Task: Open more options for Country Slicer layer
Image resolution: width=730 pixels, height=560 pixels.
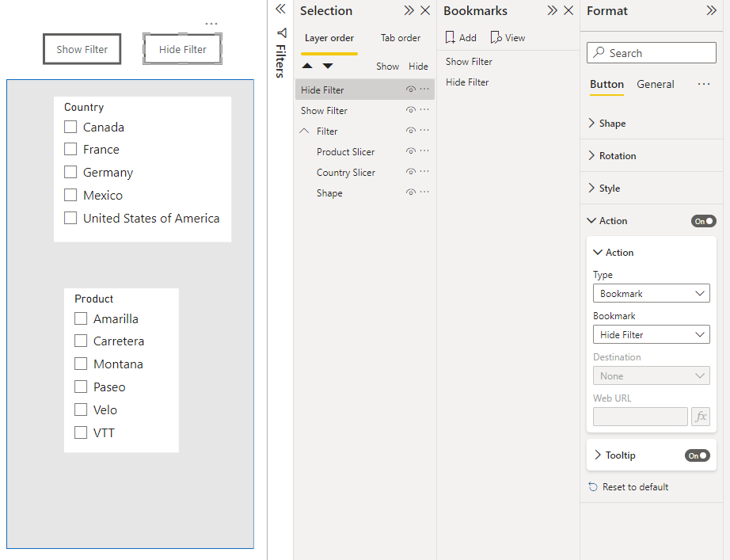Action: click(424, 171)
